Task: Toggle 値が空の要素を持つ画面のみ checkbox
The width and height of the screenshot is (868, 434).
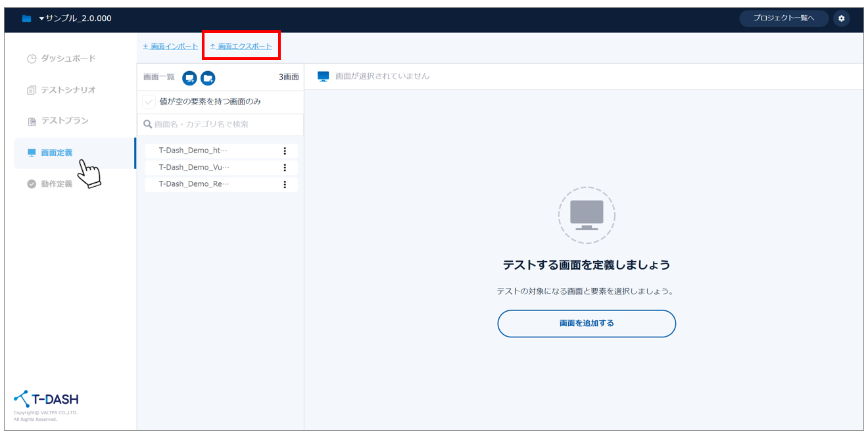Action: point(150,102)
